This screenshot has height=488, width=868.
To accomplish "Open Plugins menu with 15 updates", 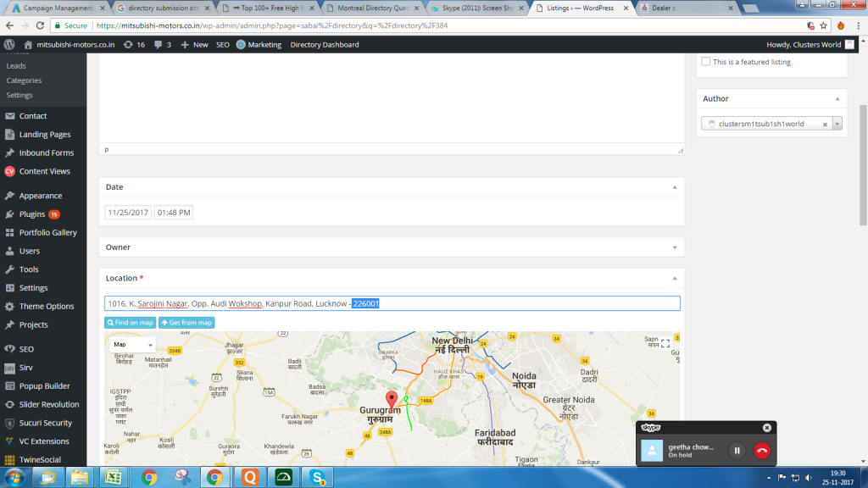I will point(32,214).
